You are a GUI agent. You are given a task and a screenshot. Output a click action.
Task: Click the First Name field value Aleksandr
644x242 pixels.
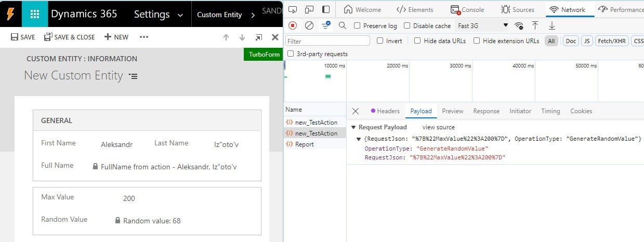point(116,144)
